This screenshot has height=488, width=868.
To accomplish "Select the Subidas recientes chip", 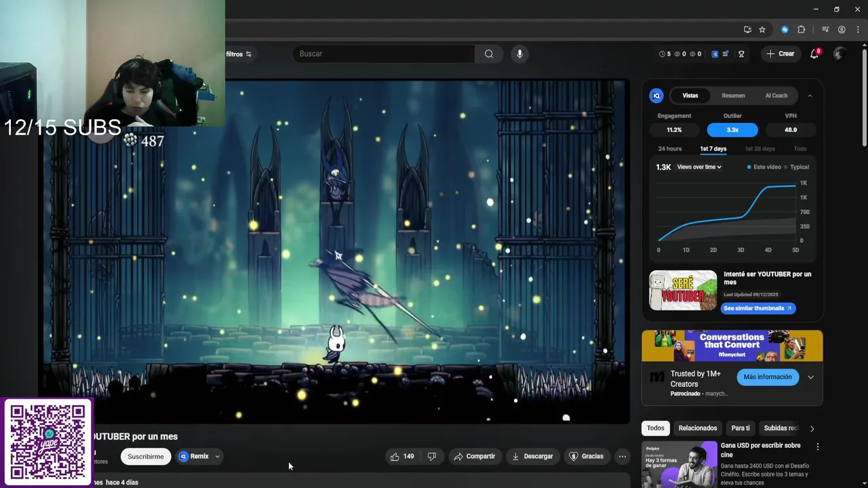I will tap(781, 428).
